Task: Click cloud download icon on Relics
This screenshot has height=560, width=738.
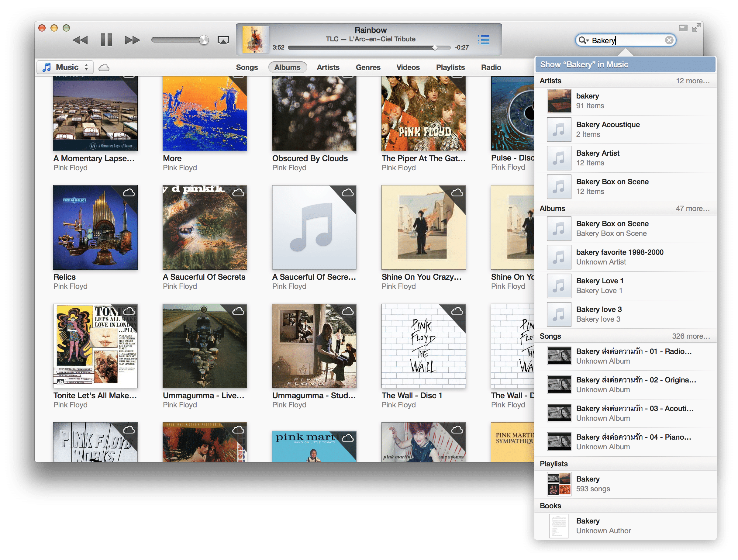Action: click(129, 193)
